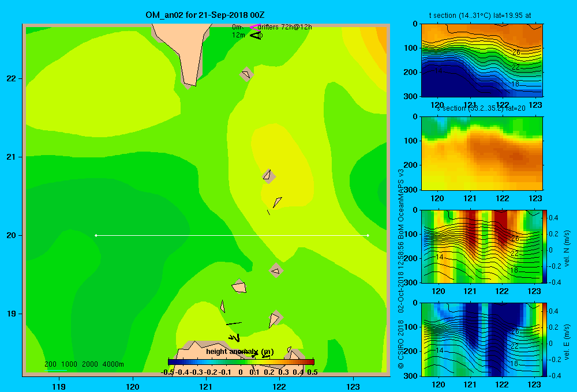
Task: Open the temperature section plot
Action: (482, 60)
